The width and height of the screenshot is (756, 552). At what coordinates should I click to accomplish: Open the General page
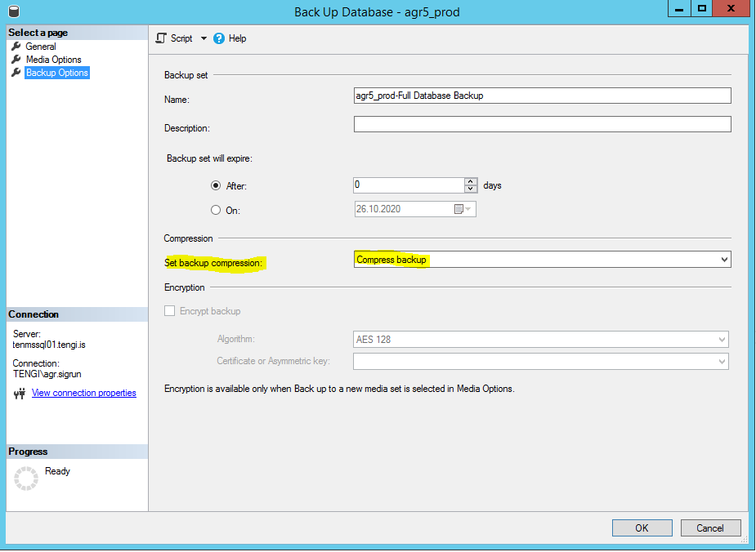pyautogui.click(x=41, y=47)
